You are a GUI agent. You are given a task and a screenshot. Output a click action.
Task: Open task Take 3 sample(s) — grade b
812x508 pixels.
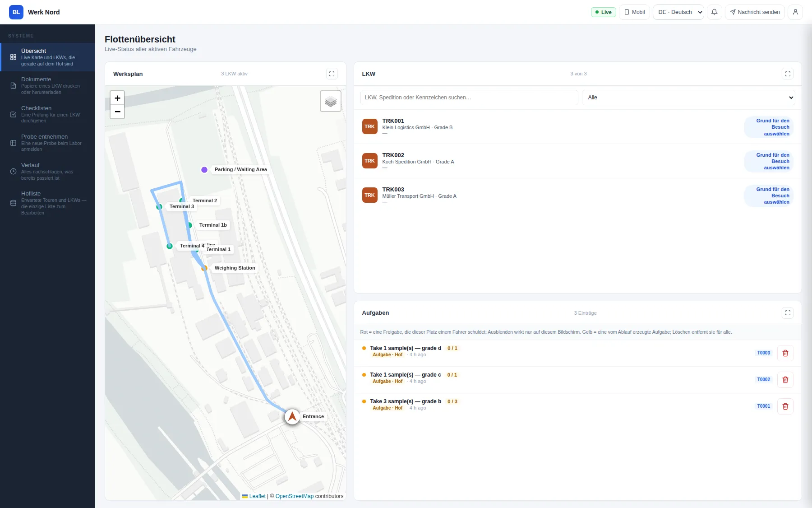point(577,406)
